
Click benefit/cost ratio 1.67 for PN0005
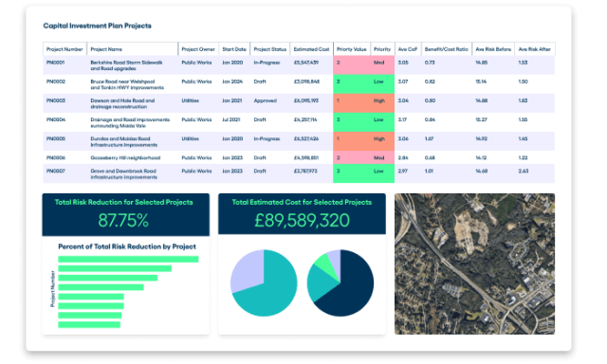point(429,138)
